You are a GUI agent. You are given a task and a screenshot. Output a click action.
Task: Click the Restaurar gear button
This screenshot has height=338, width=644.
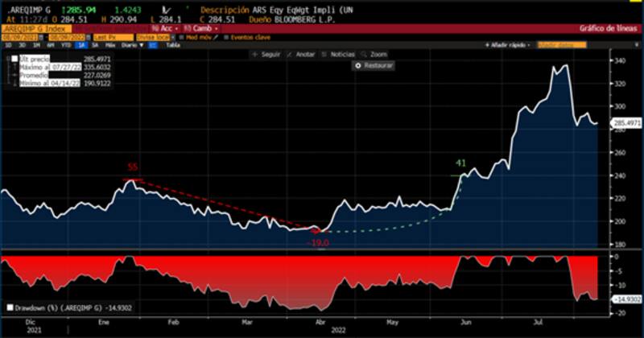pos(358,65)
